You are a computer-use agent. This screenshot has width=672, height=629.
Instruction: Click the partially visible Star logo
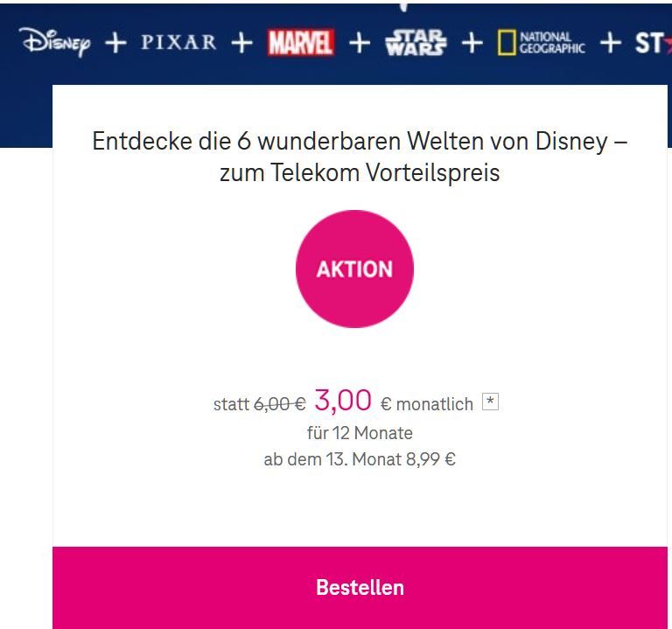click(x=653, y=43)
